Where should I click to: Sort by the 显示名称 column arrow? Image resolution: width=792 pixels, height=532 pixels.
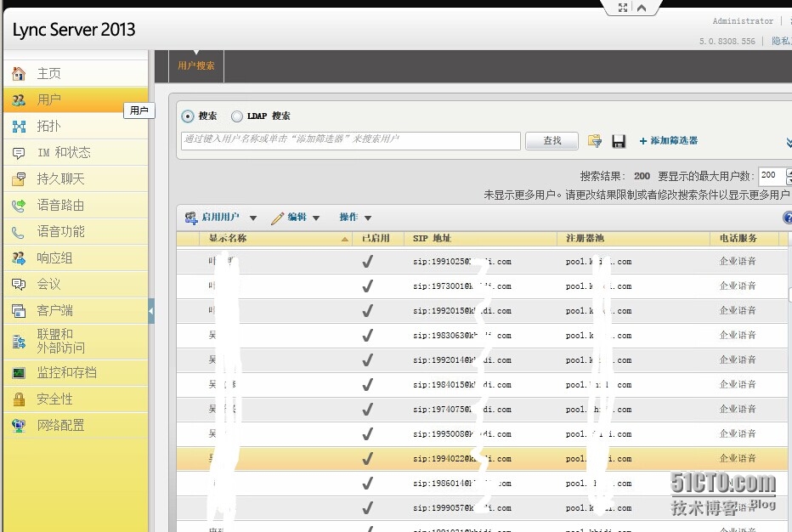coord(345,239)
